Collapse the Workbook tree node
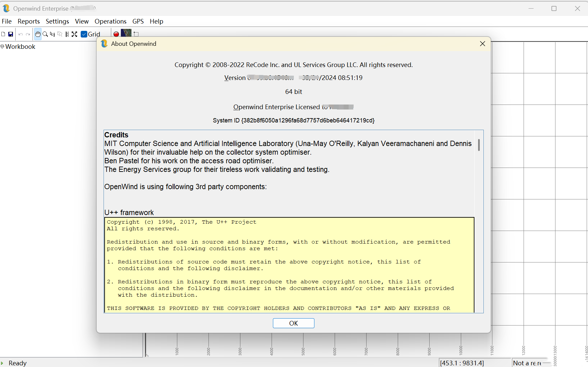This screenshot has width=588, height=367. click(2, 46)
